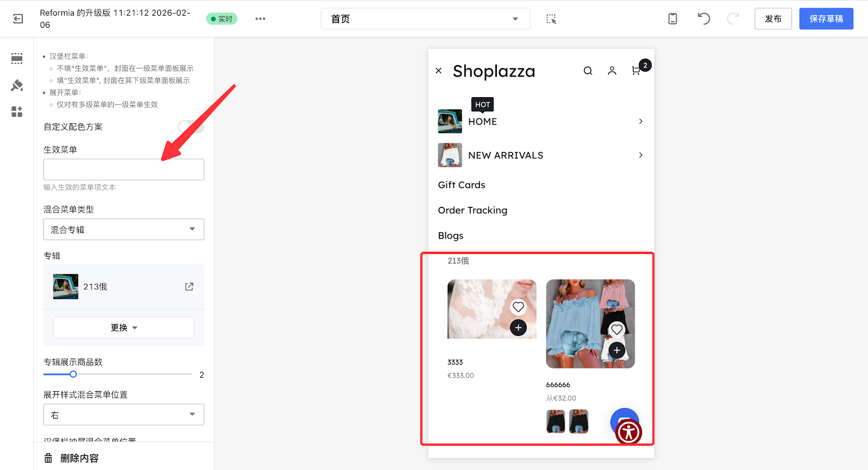Open the theme settings brush icon

pyautogui.click(x=17, y=85)
